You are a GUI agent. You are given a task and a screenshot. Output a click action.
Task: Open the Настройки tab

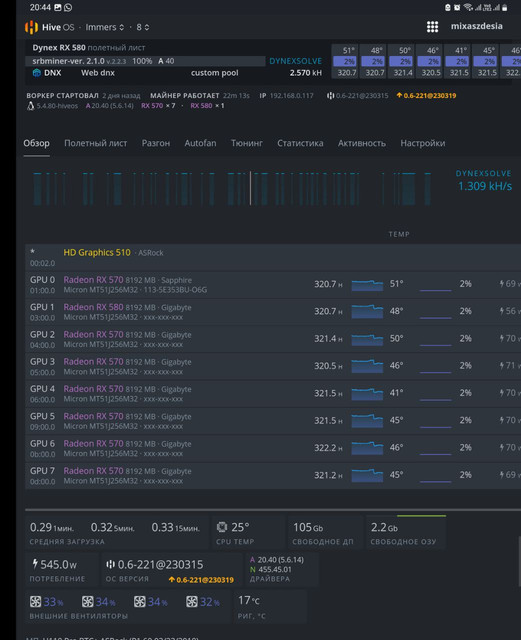(x=423, y=143)
